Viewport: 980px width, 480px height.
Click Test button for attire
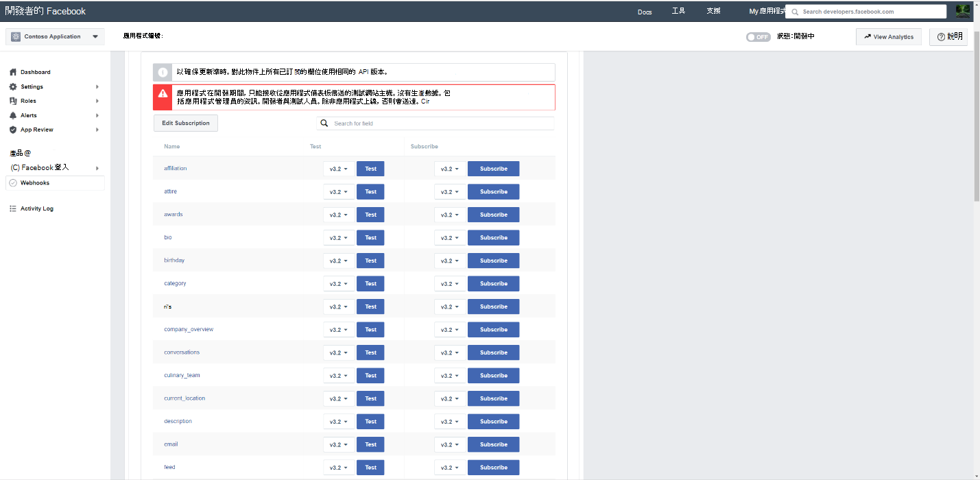(x=370, y=192)
